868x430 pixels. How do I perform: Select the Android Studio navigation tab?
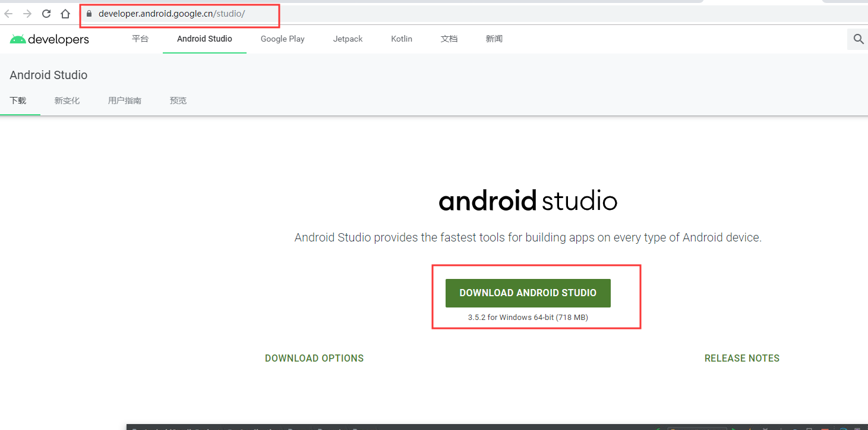(204, 39)
